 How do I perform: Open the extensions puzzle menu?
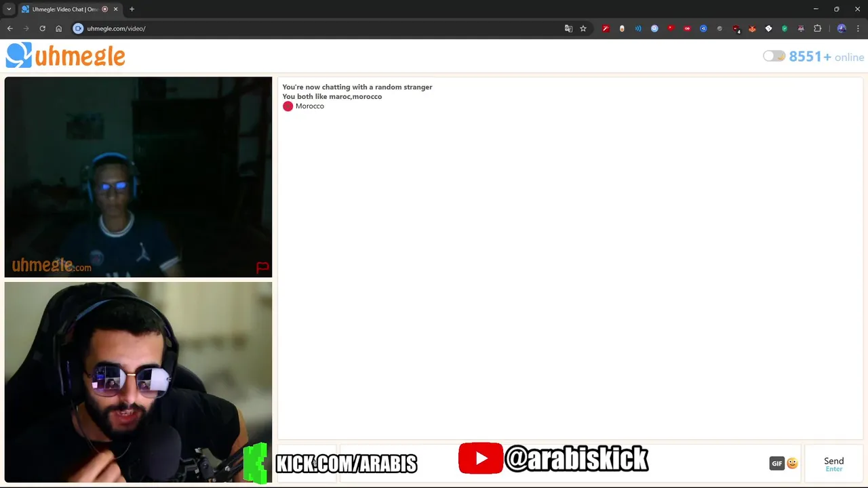point(817,28)
